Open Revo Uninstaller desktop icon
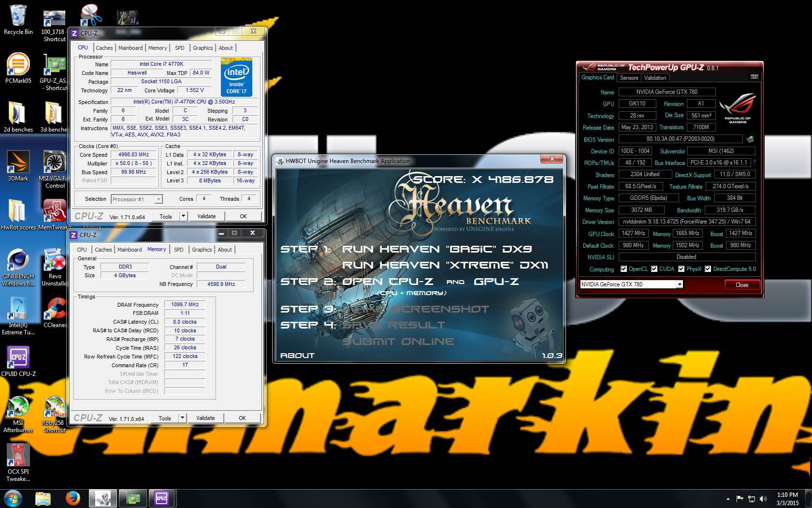The height and width of the screenshot is (508, 812). tap(55, 267)
